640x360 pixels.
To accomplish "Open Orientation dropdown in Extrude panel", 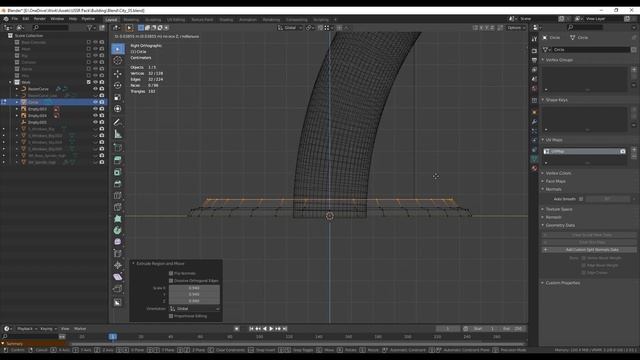I will (x=194, y=309).
